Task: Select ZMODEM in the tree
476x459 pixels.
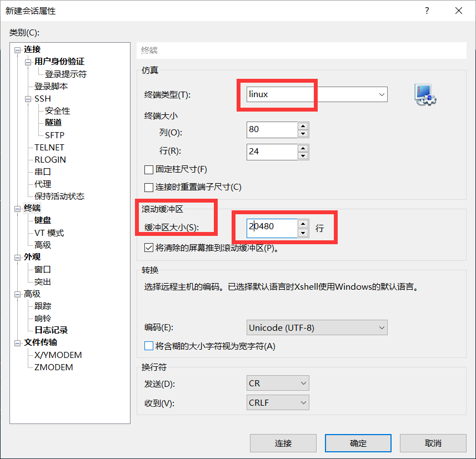Action: 53,367
